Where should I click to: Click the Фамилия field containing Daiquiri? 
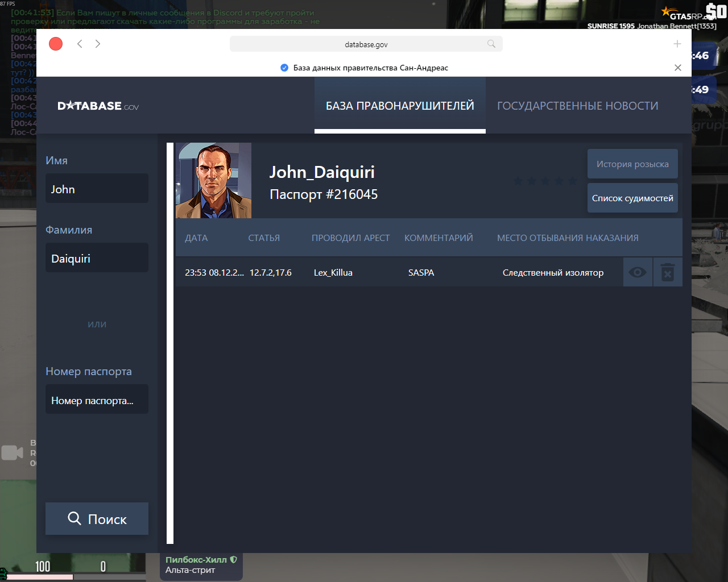pyautogui.click(x=97, y=258)
